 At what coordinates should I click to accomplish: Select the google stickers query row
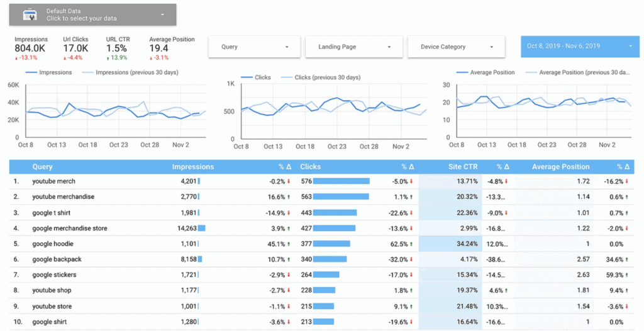point(321,274)
